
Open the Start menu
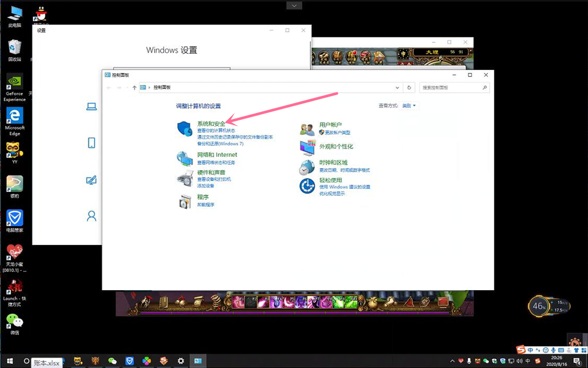pos(10,361)
